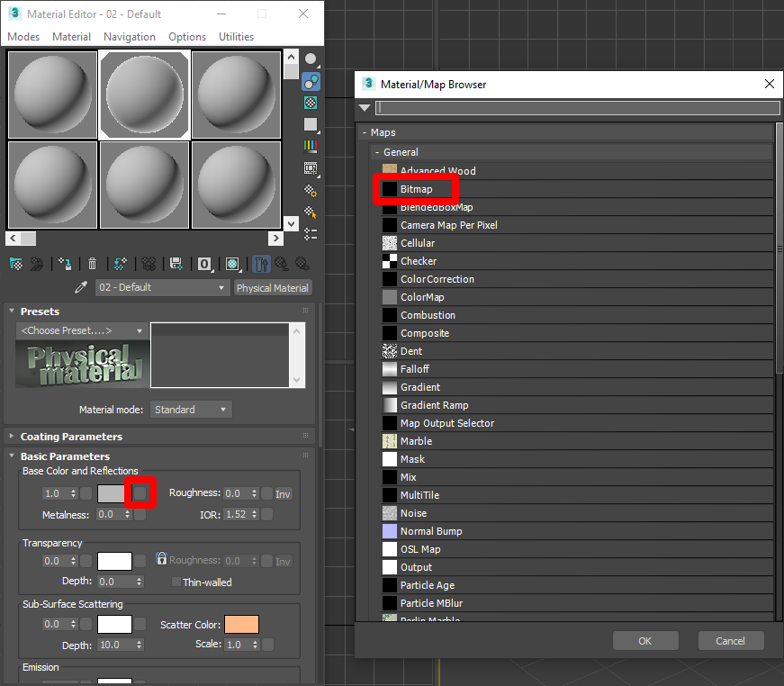Click Sample Type sphere icon
Screen dimensions: 784x686
click(311, 59)
